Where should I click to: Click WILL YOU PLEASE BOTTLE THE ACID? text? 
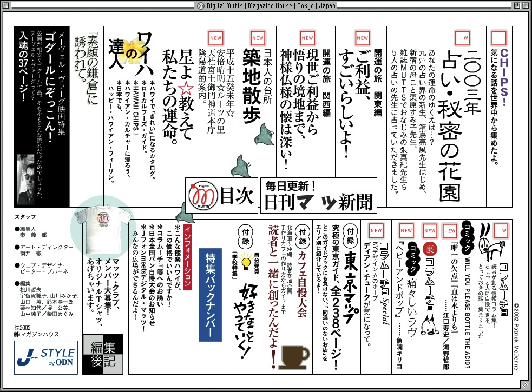[x=467, y=313]
